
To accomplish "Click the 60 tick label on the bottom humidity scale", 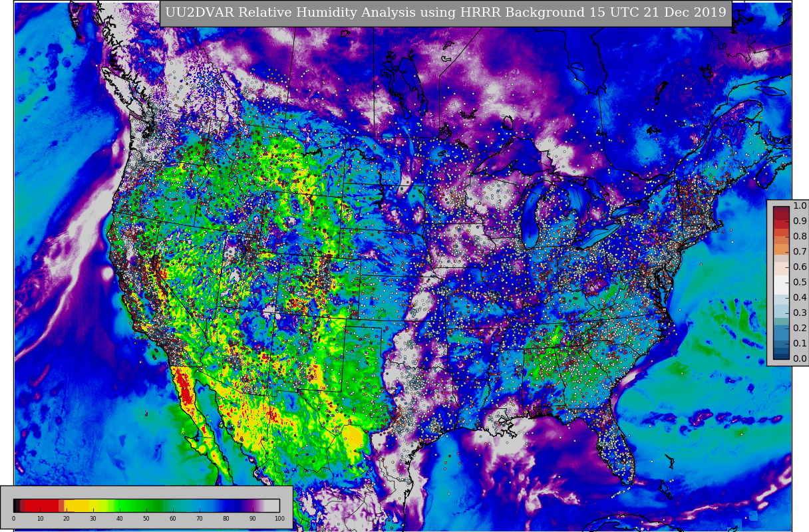I will 173,519.
